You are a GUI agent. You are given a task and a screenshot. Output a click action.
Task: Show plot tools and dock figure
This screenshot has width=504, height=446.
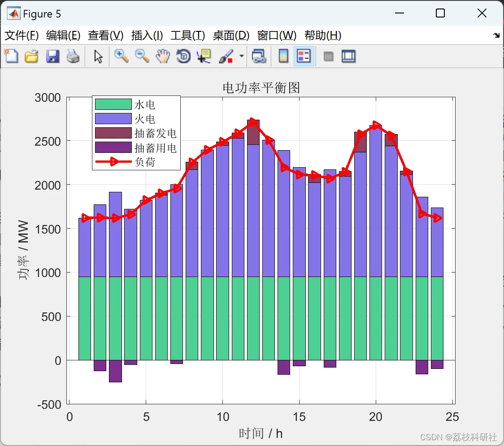click(x=348, y=56)
